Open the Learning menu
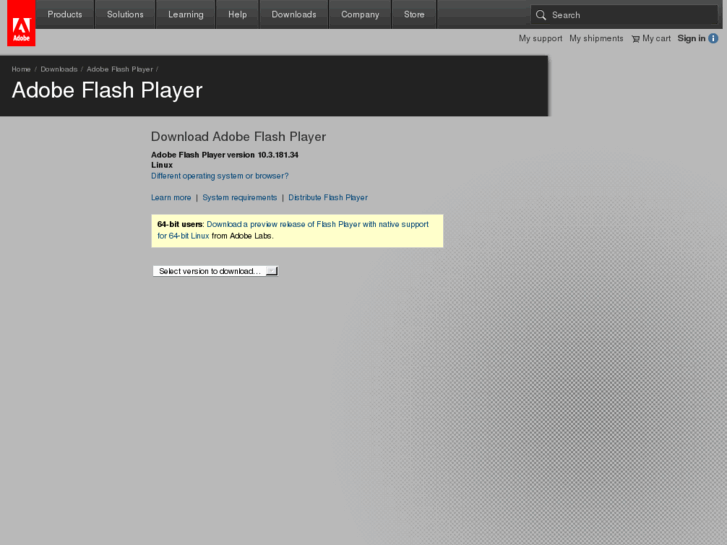727x545 pixels. tap(185, 14)
